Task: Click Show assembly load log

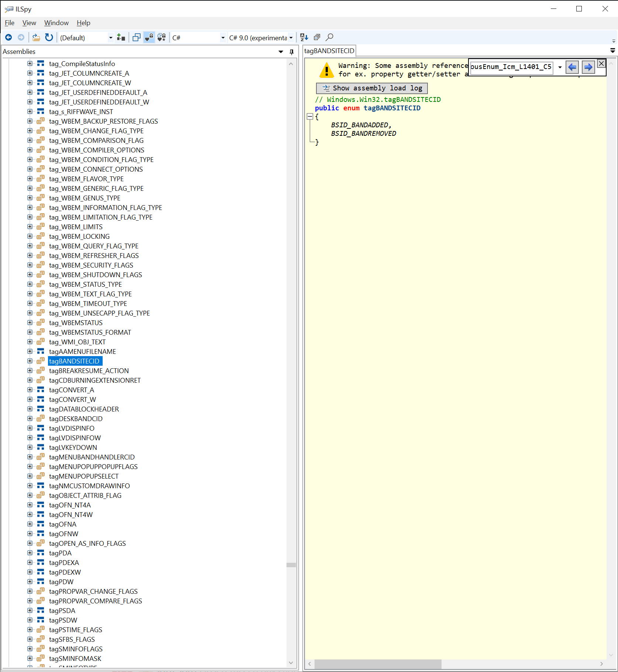Action: pos(372,88)
